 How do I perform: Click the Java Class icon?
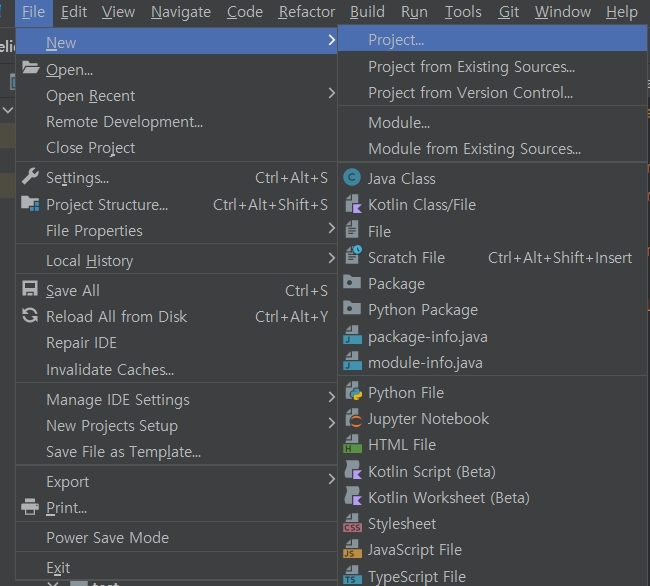(x=351, y=178)
